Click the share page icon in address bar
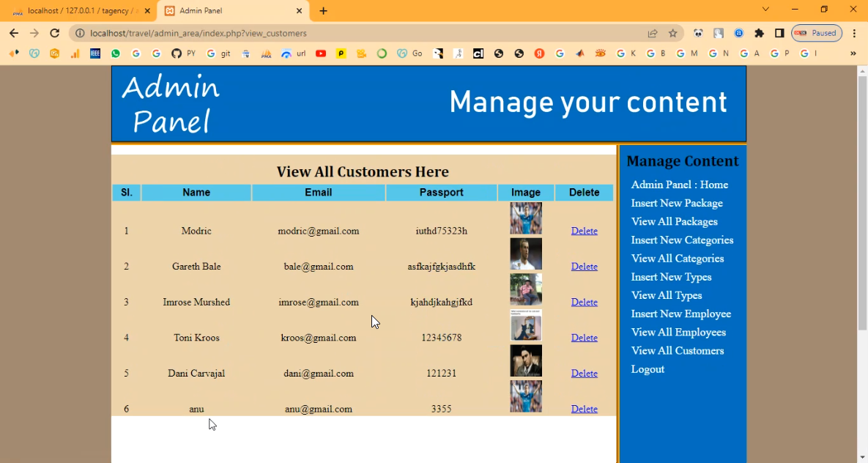 (652, 33)
